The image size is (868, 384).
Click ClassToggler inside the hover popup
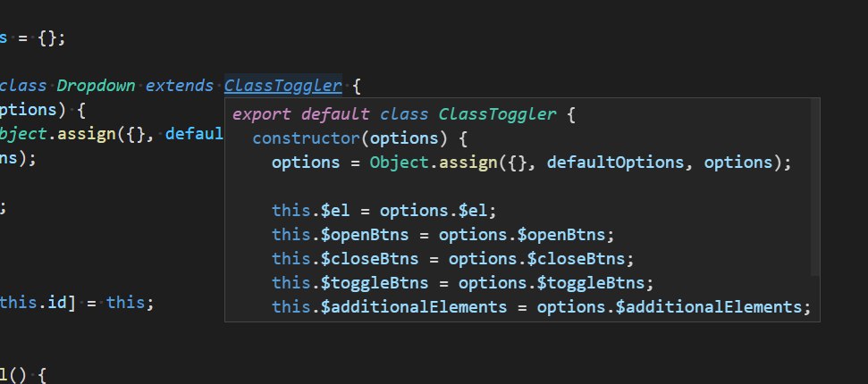click(497, 114)
